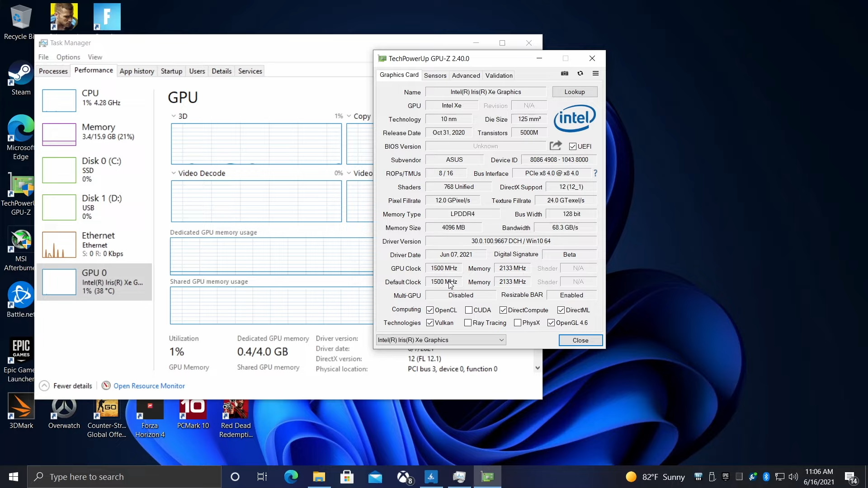Open the Options menu in Task Manager
868x488 pixels.
pyautogui.click(x=68, y=57)
